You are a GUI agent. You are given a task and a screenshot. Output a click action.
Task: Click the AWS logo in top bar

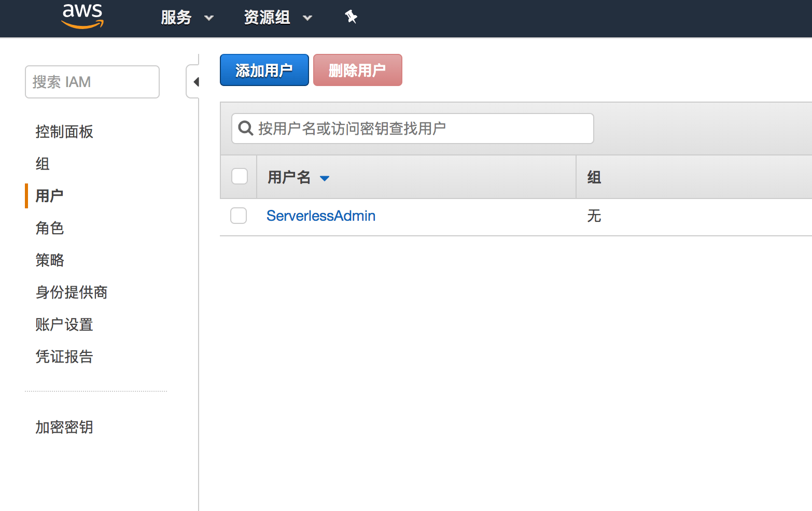pyautogui.click(x=81, y=17)
